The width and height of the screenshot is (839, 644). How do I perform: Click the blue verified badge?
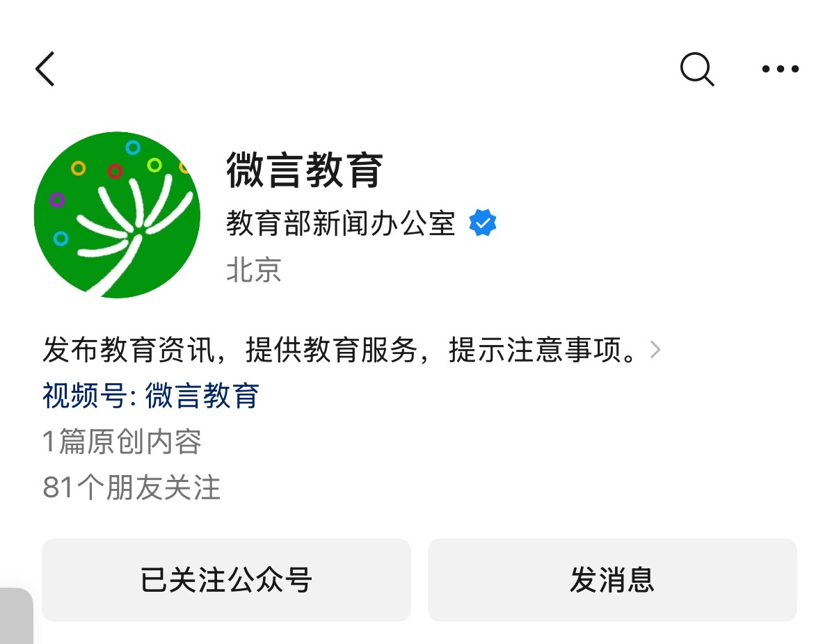coord(483,223)
